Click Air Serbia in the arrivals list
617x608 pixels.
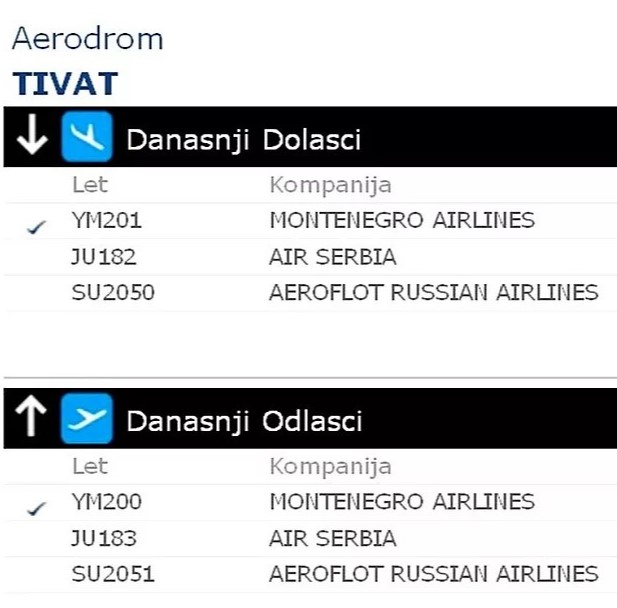pyautogui.click(x=332, y=257)
